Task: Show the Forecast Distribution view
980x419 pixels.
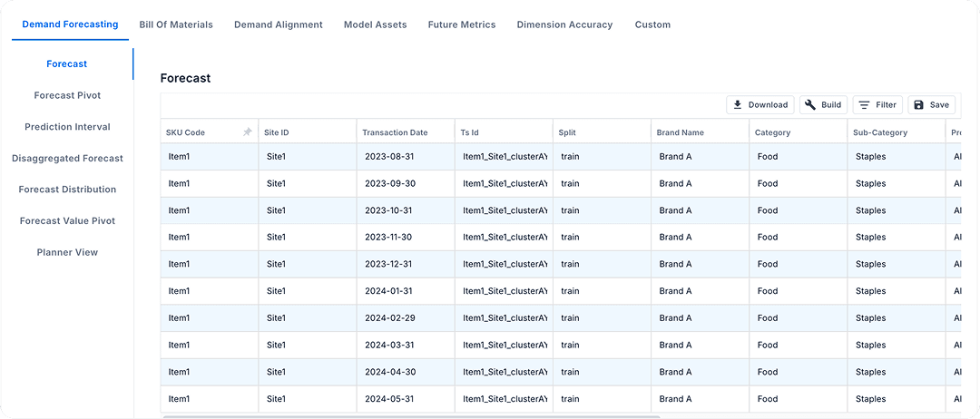Action: click(x=67, y=190)
